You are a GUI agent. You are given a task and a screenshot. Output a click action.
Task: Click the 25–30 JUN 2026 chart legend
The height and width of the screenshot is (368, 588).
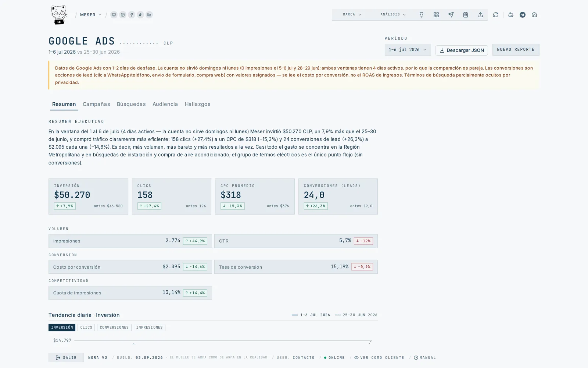pyautogui.click(x=356, y=315)
